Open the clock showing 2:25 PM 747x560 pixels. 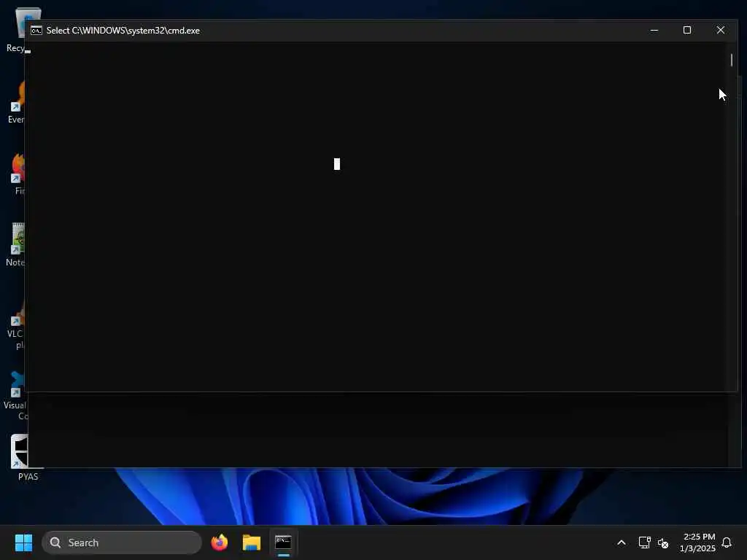click(697, 542)
